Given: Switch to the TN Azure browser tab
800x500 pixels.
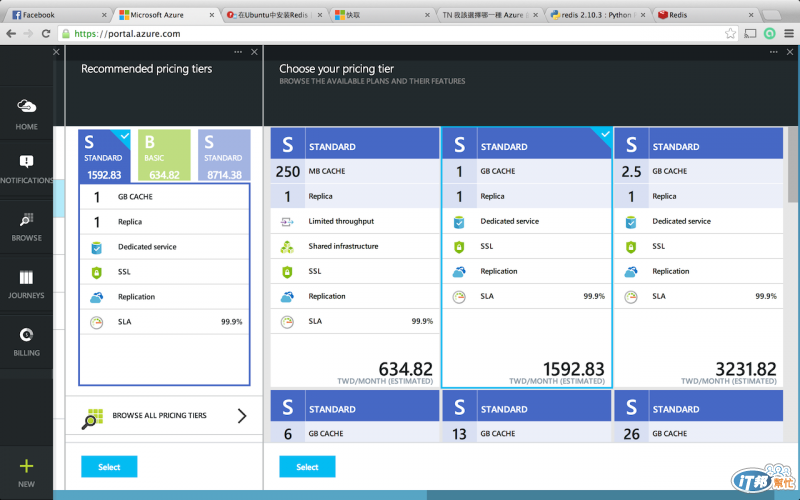Looking at the screenshot, I should (x=489, y=15).
